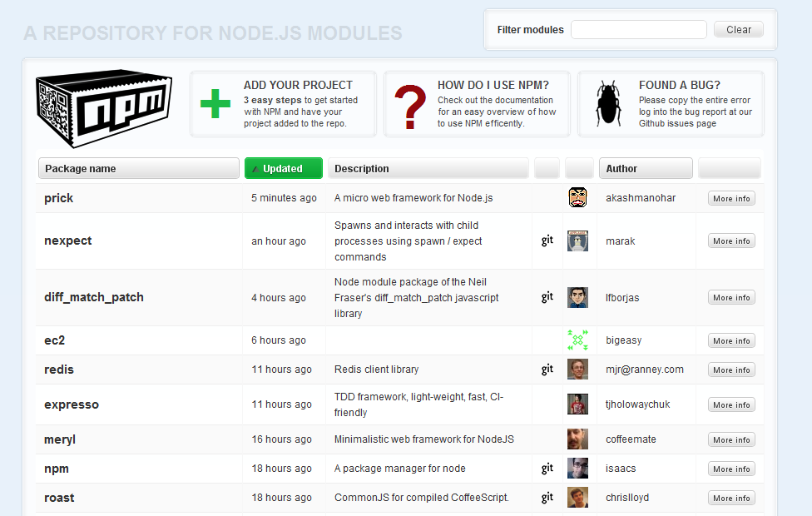Open More info for nexpect
The height and width of the screenshot is (516, 812).
coord(731,241)
